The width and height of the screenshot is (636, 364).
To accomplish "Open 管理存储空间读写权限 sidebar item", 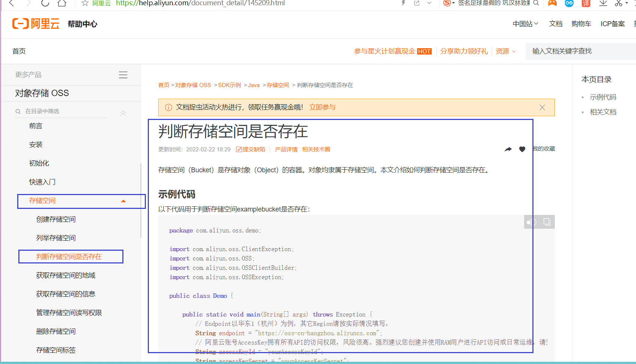I will click(x=69, y=313).
